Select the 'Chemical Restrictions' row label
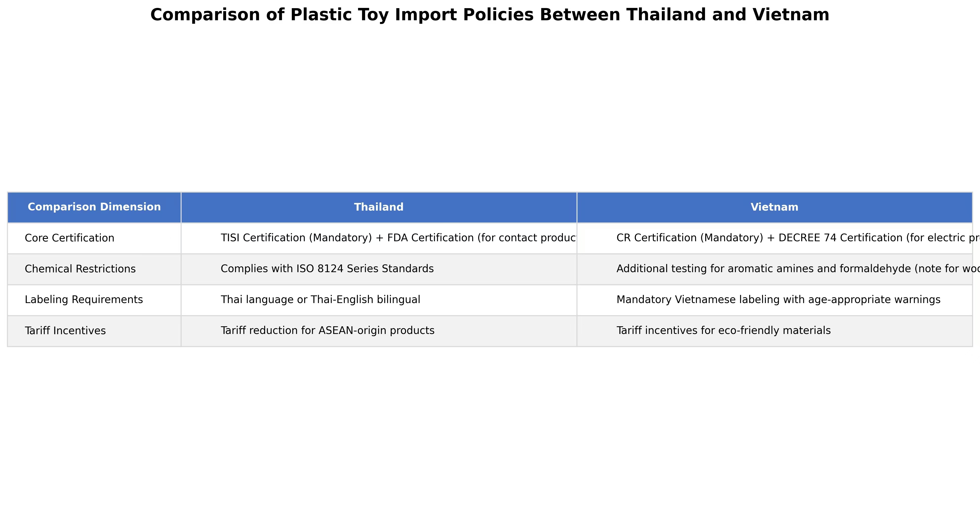The image size is (980, 505). point(80,269)
